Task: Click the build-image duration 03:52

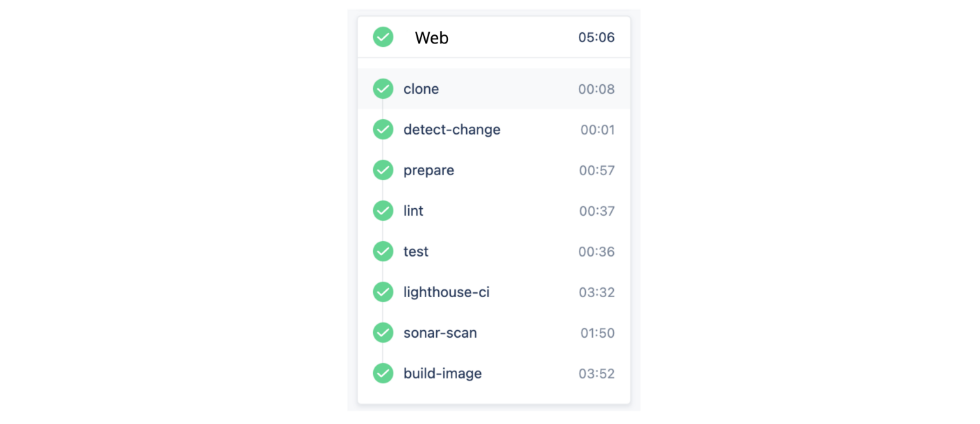Action: [x=596, y=374]
